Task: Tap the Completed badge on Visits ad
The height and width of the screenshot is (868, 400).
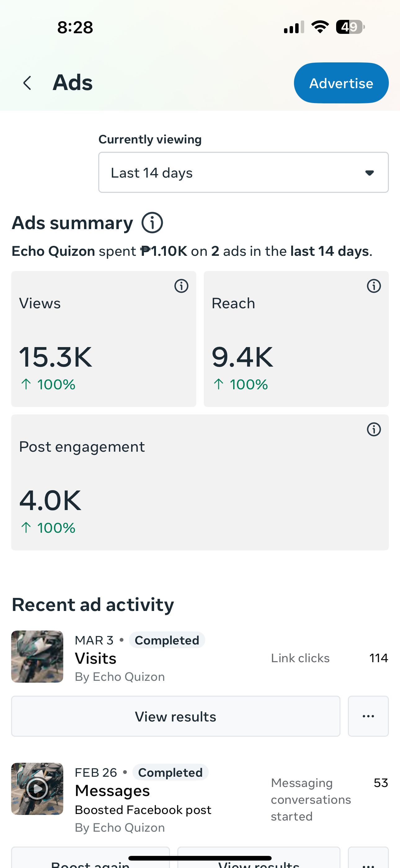Action: point(167,640)
